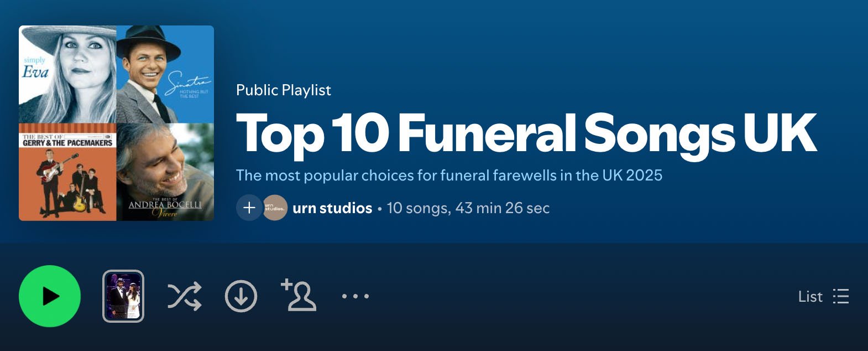The width and height of the screenshot is (868, 351).
Task: Download the playlist with the arrow icon
Action: [x=241, y=296]
